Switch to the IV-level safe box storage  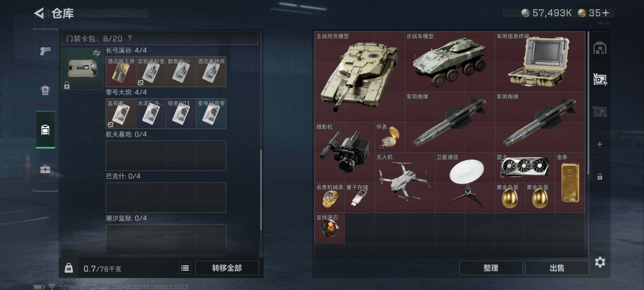[599, 111]
